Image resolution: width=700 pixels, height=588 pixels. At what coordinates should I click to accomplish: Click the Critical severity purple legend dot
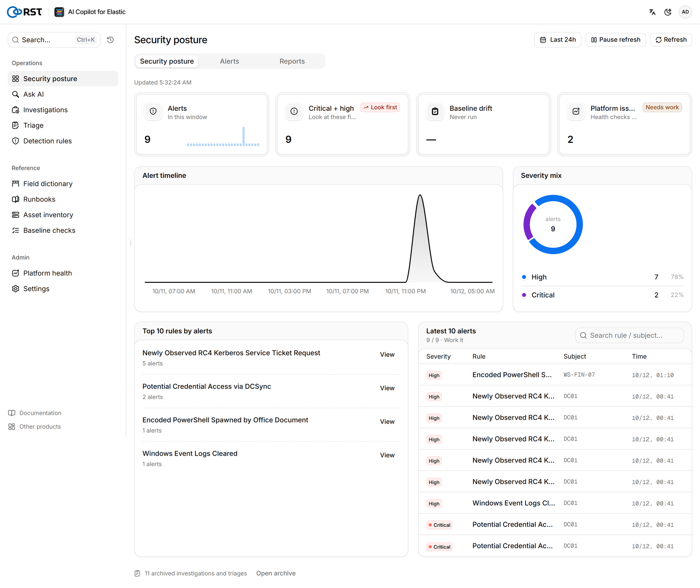click(x=524, y=295)
